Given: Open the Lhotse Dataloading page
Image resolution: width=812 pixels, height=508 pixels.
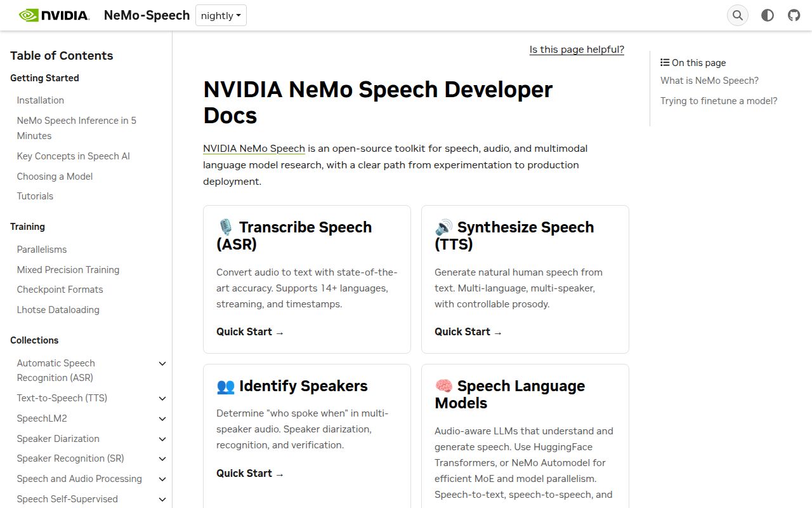Looking at the screenshot, I should tap(58, 310).
